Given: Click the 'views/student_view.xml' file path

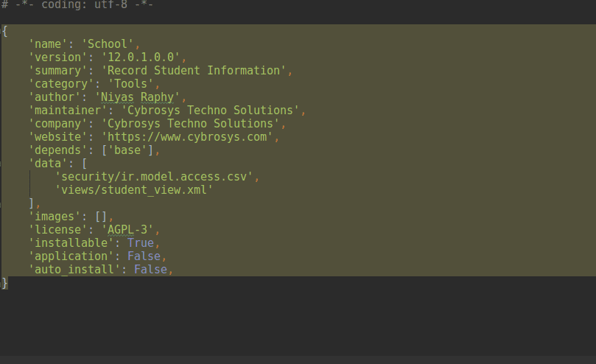Looking at the screenshot, I should pyautogui.click(x=136, y=190).
